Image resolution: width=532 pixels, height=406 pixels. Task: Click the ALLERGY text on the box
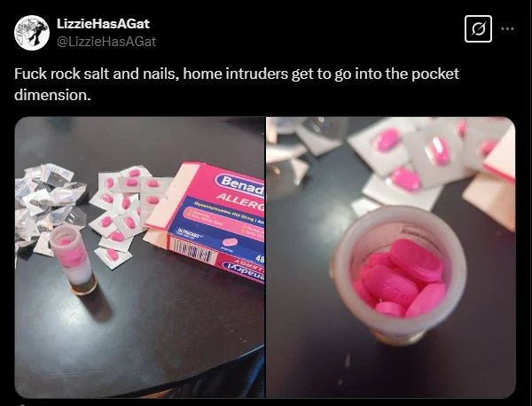pos(240,201)
